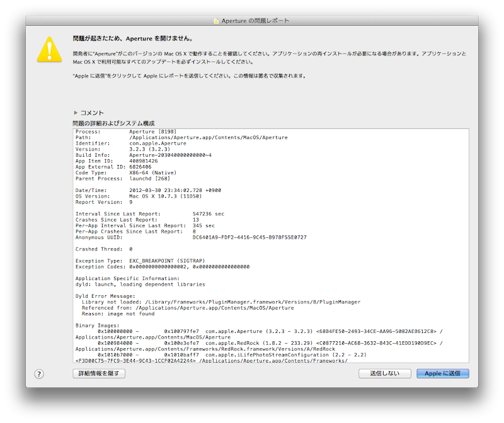Click the com.apple.iLifePhotoStreamConfiguration binary image entry
Screen dimensions: 504x423
click(x=221, y=358)
